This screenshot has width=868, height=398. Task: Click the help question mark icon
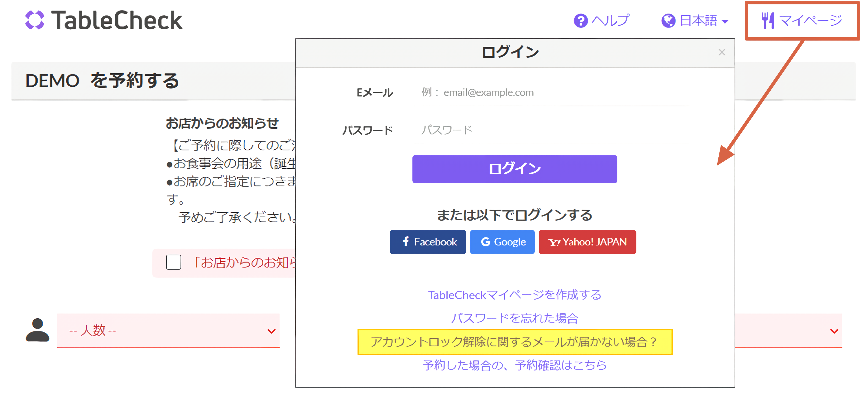point(581,21)
